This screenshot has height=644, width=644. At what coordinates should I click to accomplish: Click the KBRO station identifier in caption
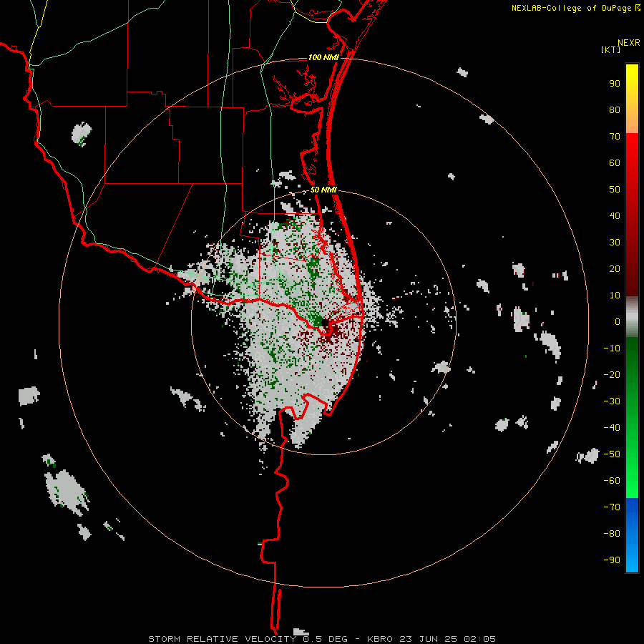pyautogui.click(x=381, y=639)
